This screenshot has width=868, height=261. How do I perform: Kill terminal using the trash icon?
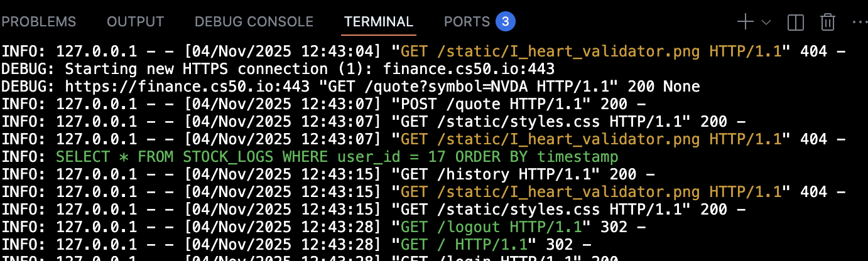(828, 23)
